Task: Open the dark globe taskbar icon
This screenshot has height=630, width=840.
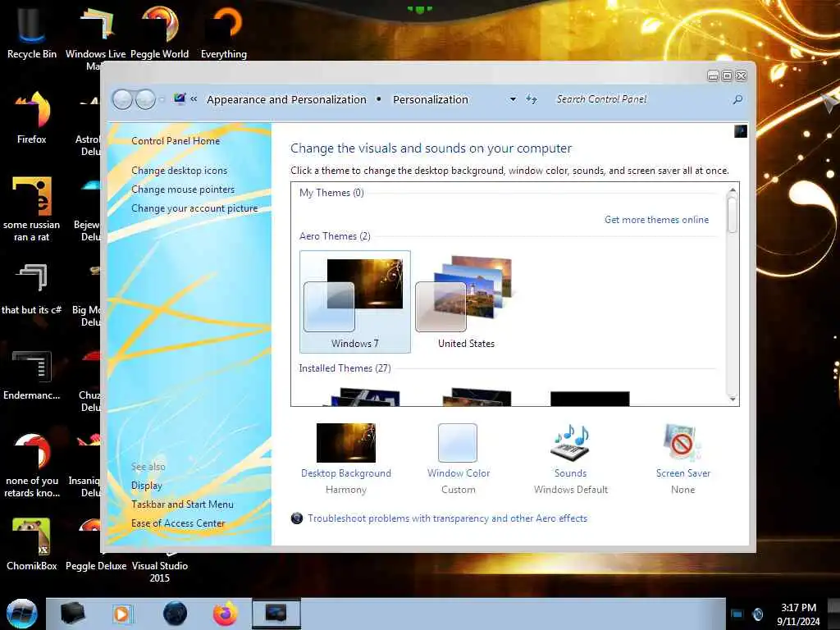Action: click(x=176, y=614)
